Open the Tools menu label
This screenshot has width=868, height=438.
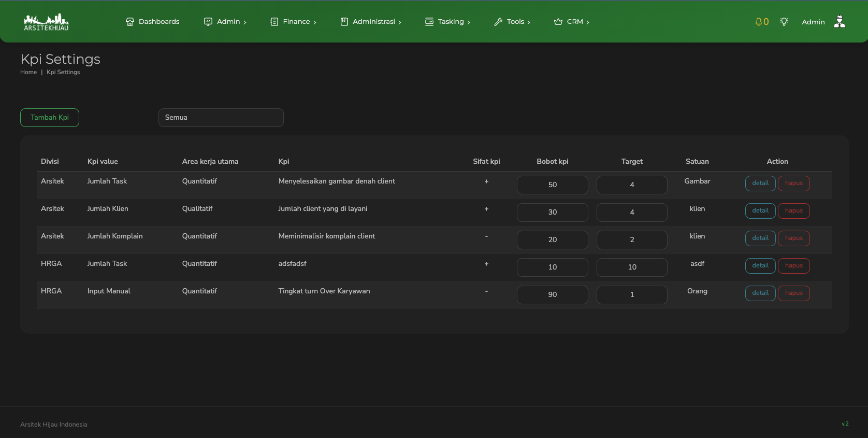(x=516, y=22)
